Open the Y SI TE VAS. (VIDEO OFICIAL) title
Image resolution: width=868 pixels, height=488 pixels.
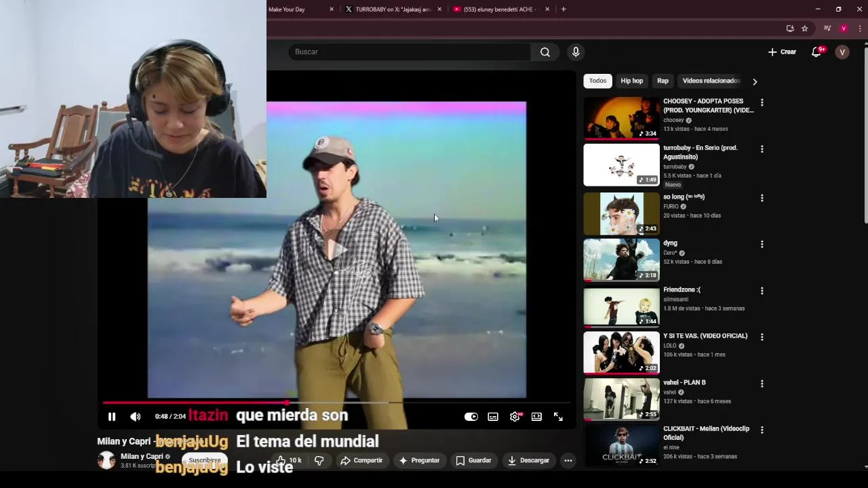click(x=705, y=336)
